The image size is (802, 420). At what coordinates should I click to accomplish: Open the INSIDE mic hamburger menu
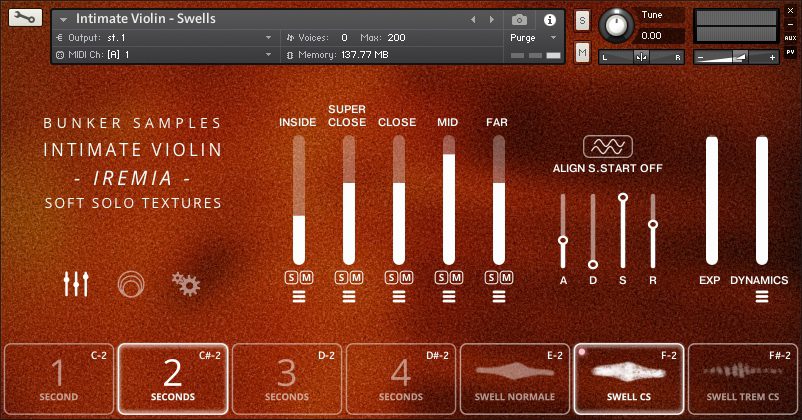click(x=299, y=296)
